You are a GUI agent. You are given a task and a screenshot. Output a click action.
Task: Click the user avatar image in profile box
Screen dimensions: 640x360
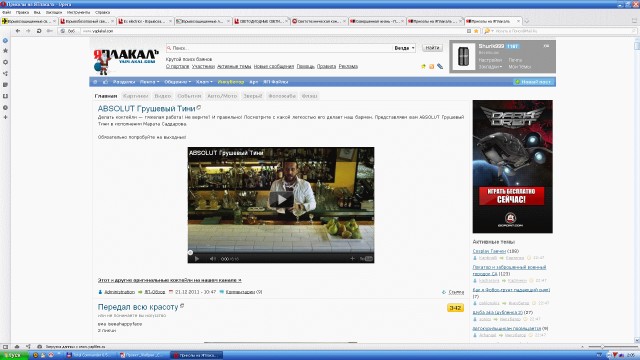click(x=464, y=56)
